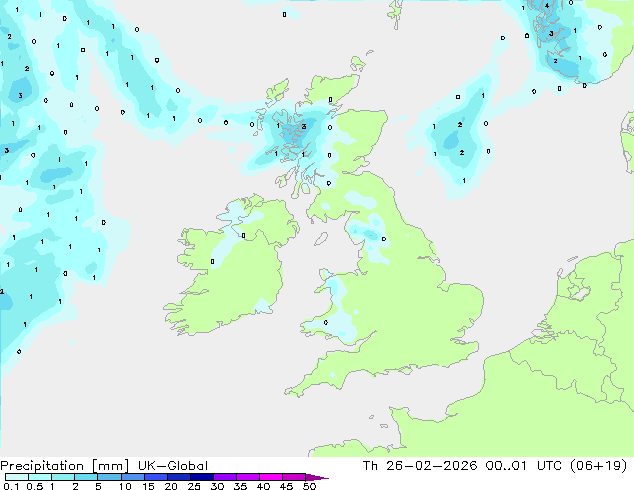Click the 'Precipitation [mm]' title text
This screenshot has height=490, width=634.
click(64, 466)
